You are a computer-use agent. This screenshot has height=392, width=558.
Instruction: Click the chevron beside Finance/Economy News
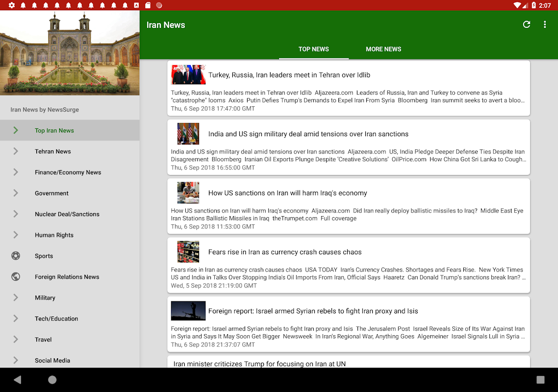(16, 172)
